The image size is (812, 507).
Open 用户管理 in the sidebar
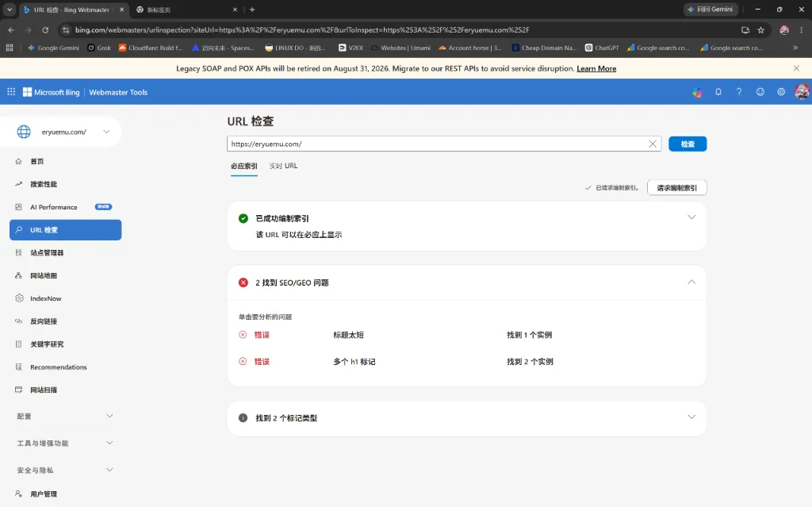point(65,494)
